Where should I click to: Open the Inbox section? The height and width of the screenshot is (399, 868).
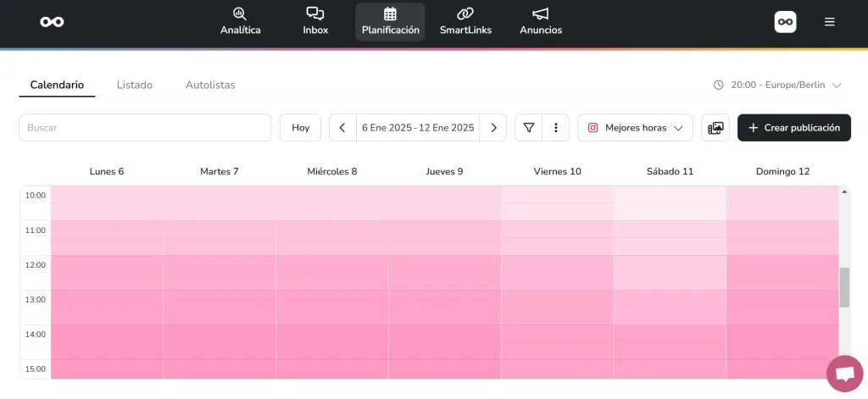(x=315, y=21)
